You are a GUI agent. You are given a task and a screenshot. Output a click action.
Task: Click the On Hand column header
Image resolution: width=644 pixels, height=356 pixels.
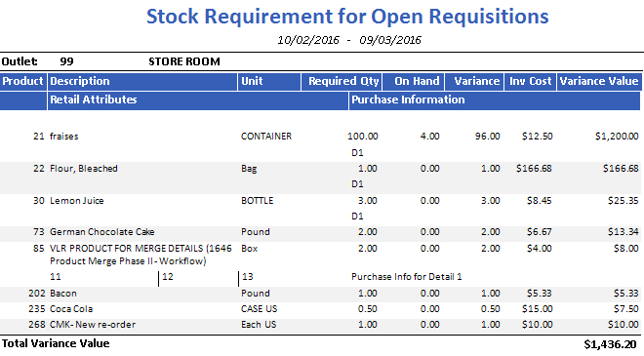414,81
